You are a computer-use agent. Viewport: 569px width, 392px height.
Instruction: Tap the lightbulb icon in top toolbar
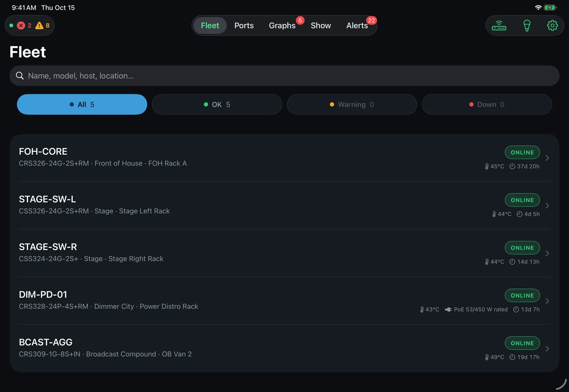click(x=527, y=26)
